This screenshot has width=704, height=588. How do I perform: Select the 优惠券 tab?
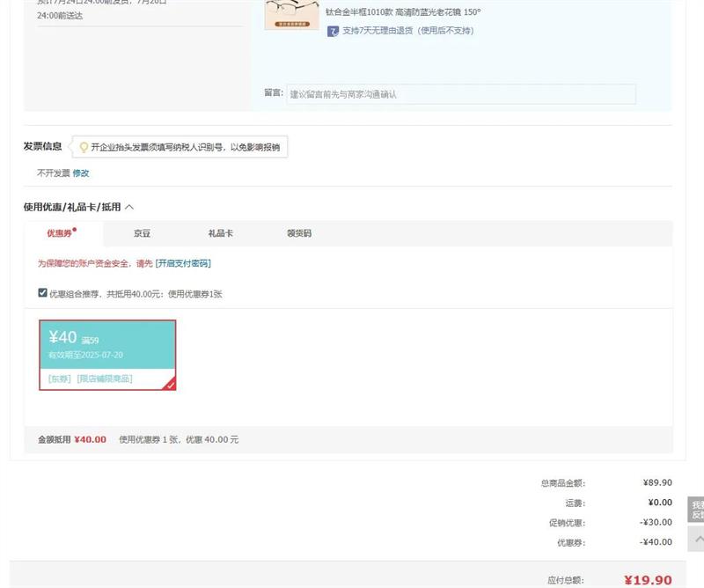pos(60,233)
